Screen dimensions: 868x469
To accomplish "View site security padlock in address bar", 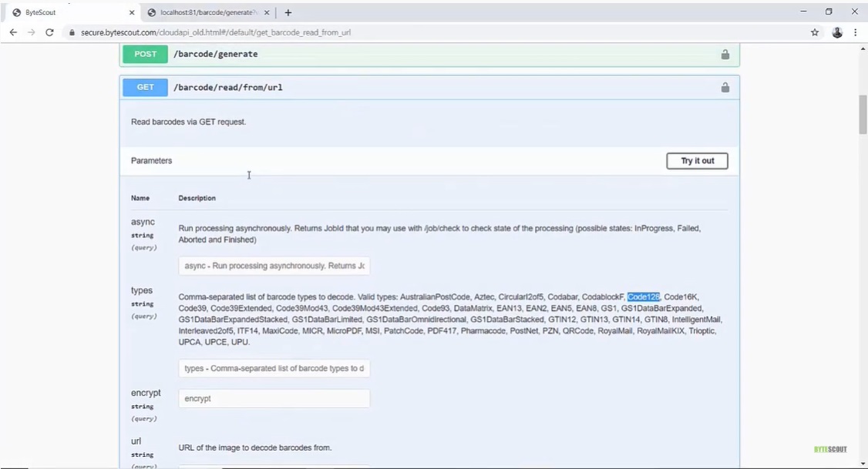I will [x=72, y=32].
